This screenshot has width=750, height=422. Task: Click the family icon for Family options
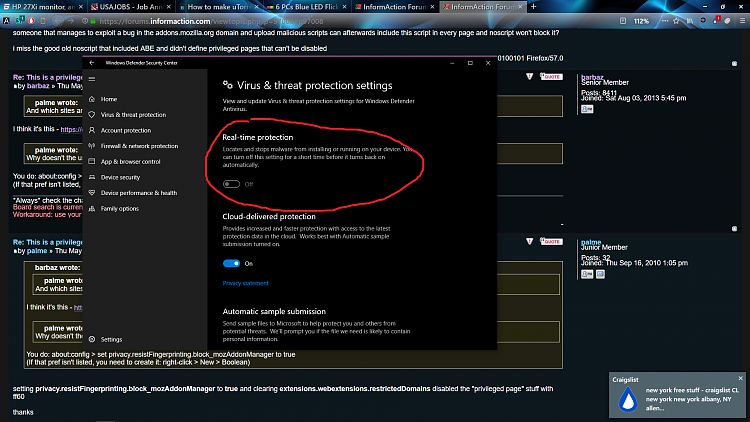92,209
